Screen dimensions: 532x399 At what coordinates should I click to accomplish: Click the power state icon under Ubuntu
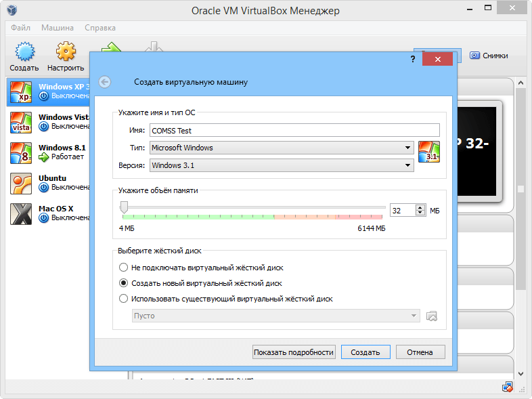coord(43,188)
